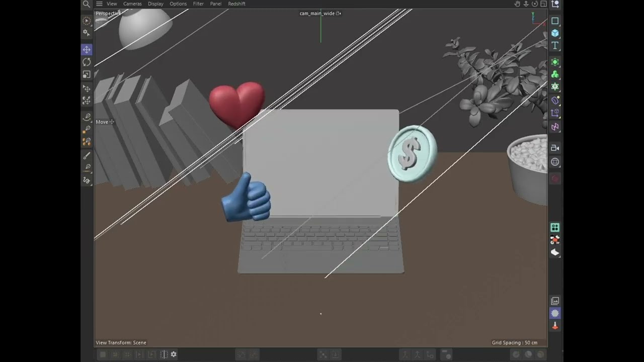The image size is (644, 362).
Task: Add a Null square object icon
Action: (555, 21)
